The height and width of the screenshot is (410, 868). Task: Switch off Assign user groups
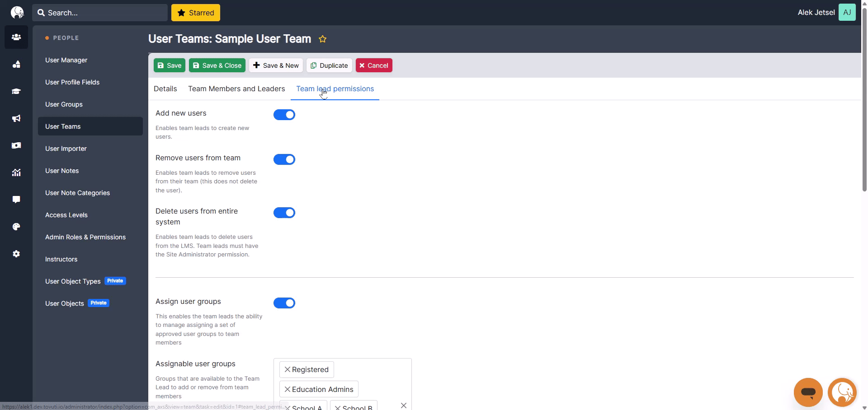(284, 303)
